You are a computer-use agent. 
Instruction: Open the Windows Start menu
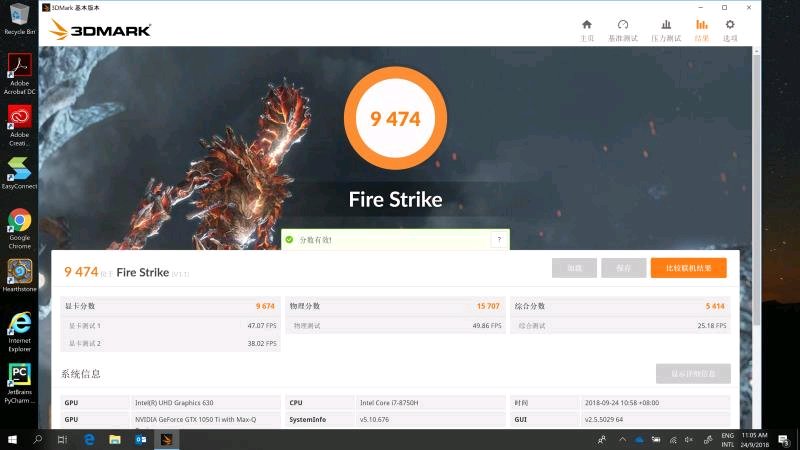pos(12,439)
